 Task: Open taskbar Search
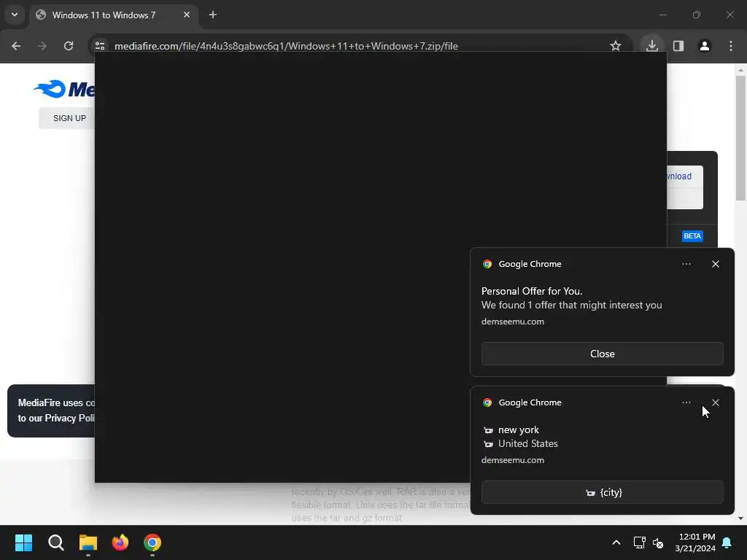click(55, 542)
